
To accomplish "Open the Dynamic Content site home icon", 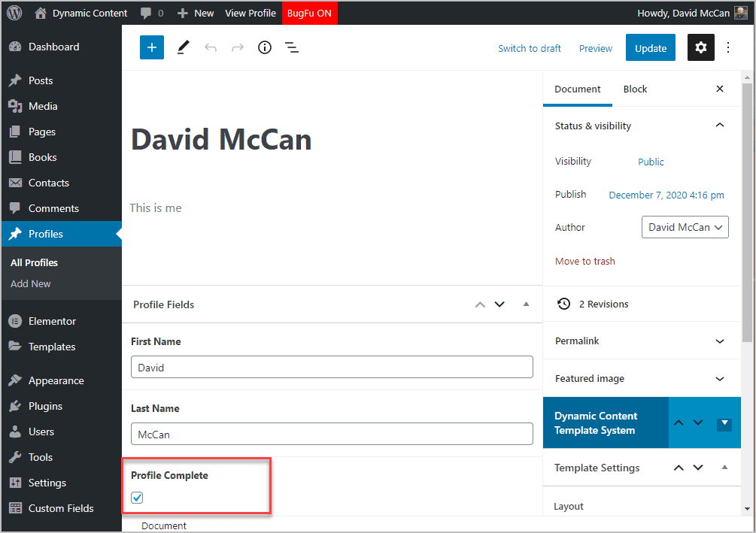I will coord(41,13).
